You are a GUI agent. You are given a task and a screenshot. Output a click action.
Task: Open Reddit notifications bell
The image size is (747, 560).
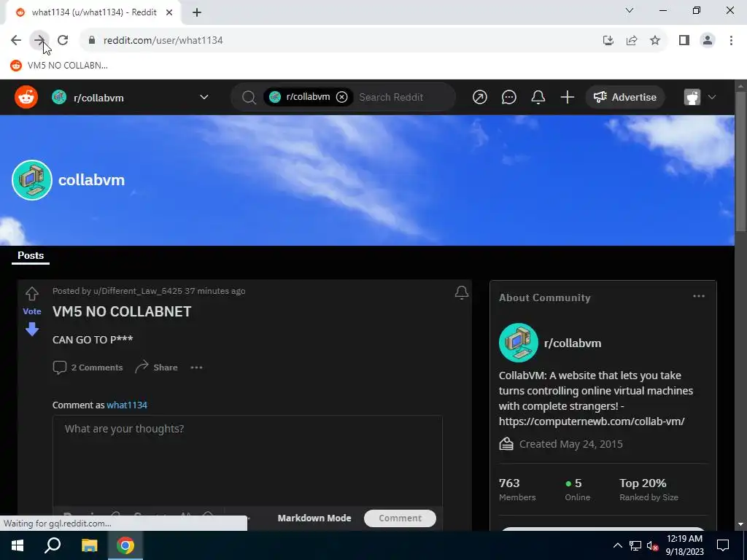point(538,97)
